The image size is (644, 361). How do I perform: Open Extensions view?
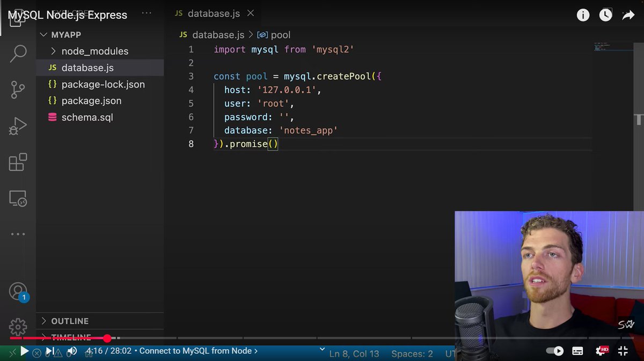pyautogui.click(x=18, y=162)
